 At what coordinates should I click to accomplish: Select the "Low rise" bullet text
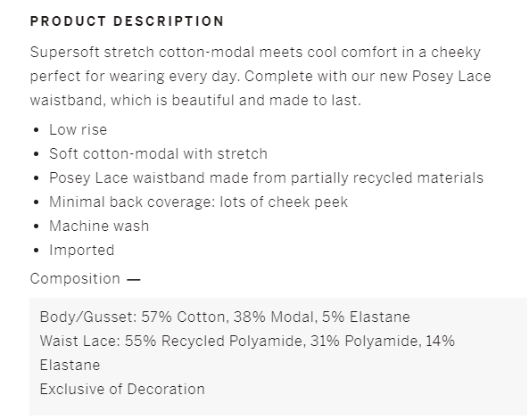[78, 130]
